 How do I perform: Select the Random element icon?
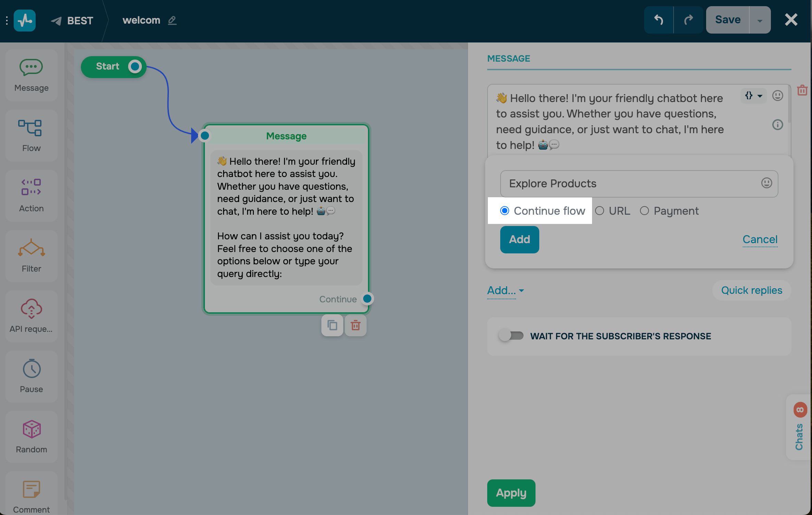coord(31,429)
